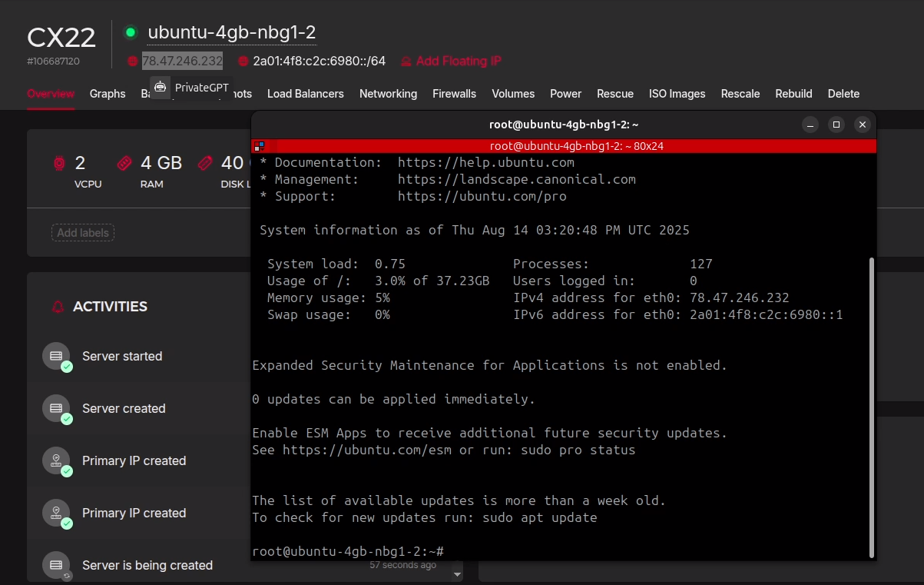Click the VCPU chip icon
Screen dimensions: 924x585
59,163
